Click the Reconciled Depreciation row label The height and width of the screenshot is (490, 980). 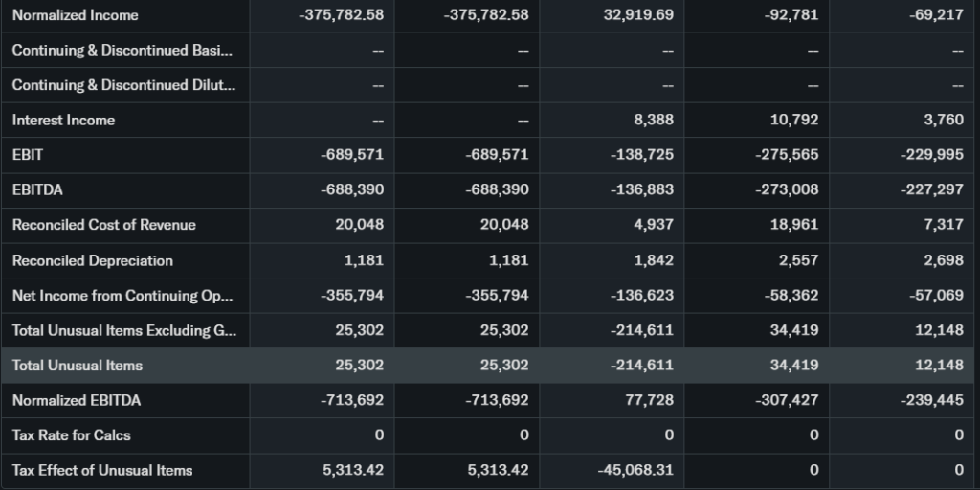point(92,260)
